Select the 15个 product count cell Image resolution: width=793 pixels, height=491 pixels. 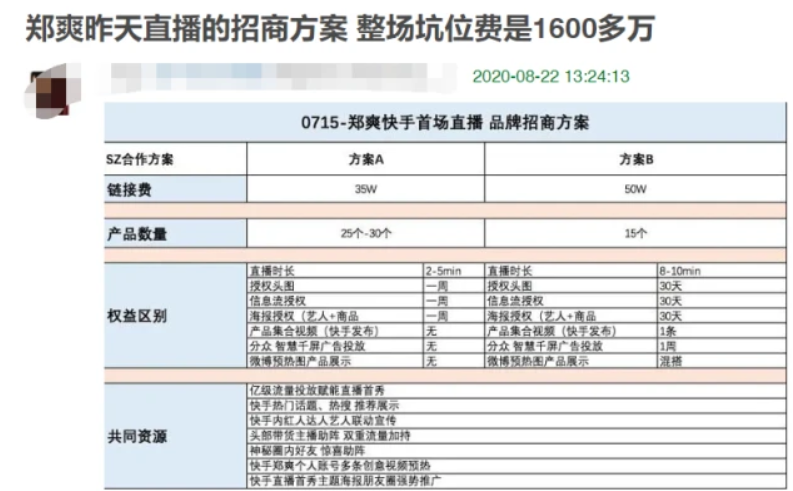tap(636, 234)
